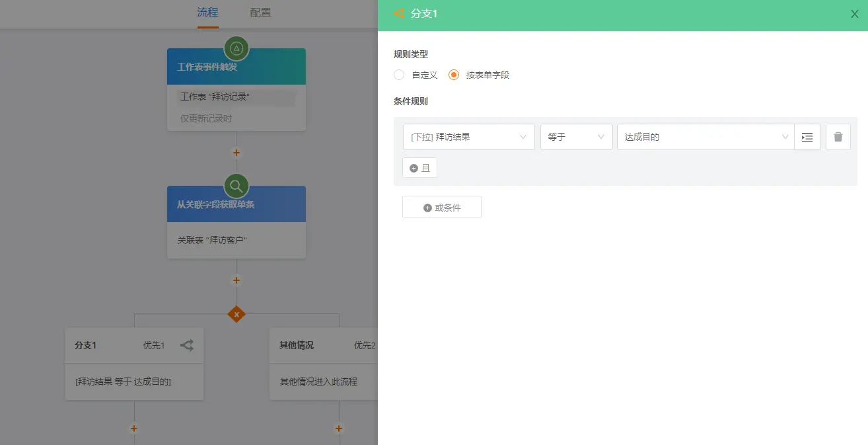Add a step below the 从关联字段获取单条 node

click(x=236, y=280)
